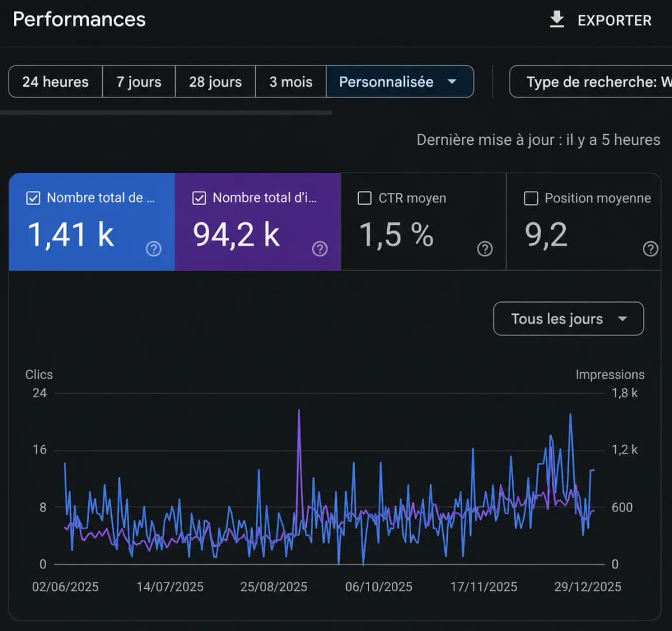Click the EXPORTER button

600,20
